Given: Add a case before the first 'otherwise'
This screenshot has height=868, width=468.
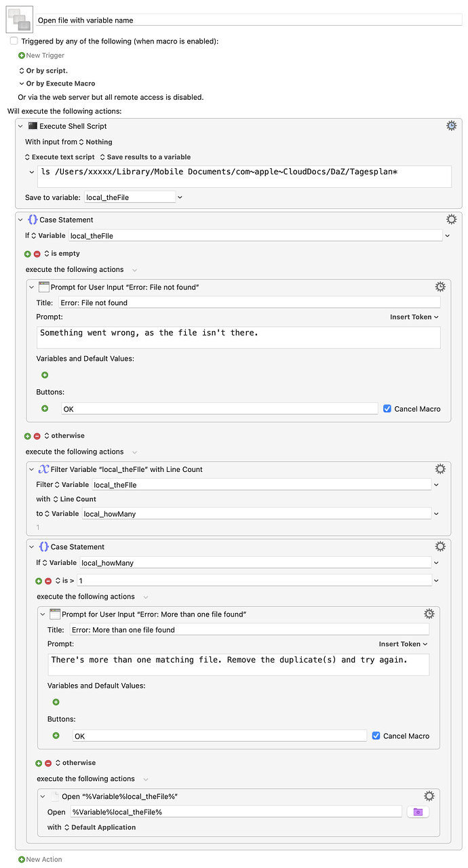Looking at the screenshot, I should (28, 436).
